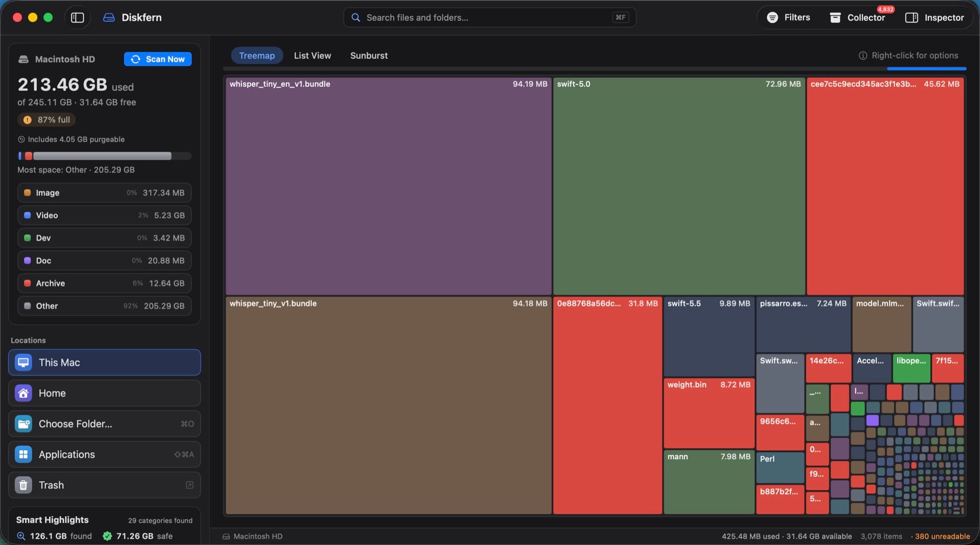Click the info icon beside Right-click for options
This screenshot has width=980, height=545.
(x=863, y=56)
